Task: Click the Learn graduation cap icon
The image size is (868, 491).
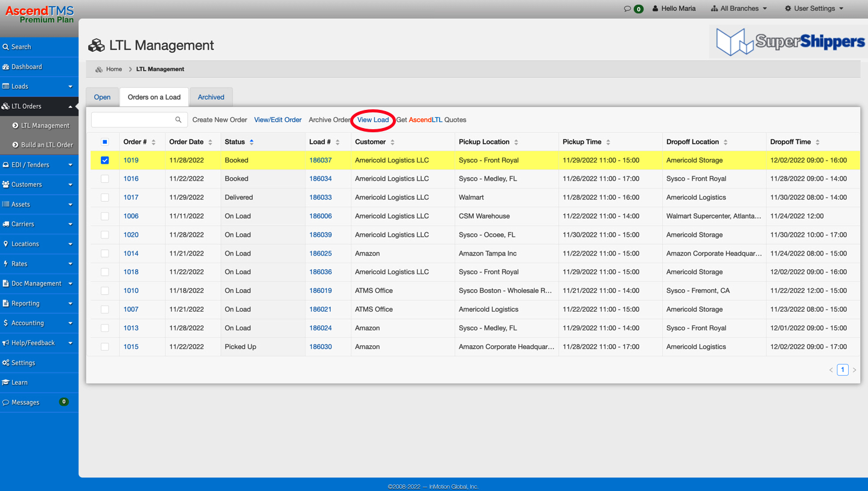Action: tap(5, 382)
